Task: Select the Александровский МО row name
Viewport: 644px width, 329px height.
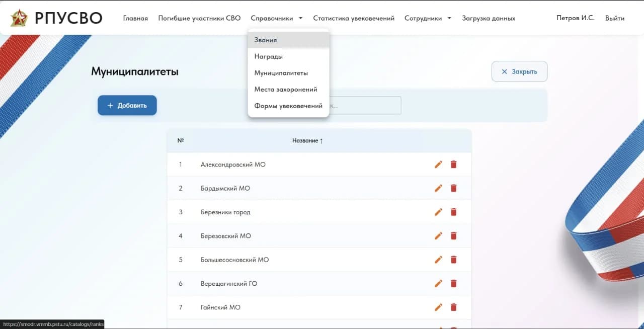Action: click(233, 164)
